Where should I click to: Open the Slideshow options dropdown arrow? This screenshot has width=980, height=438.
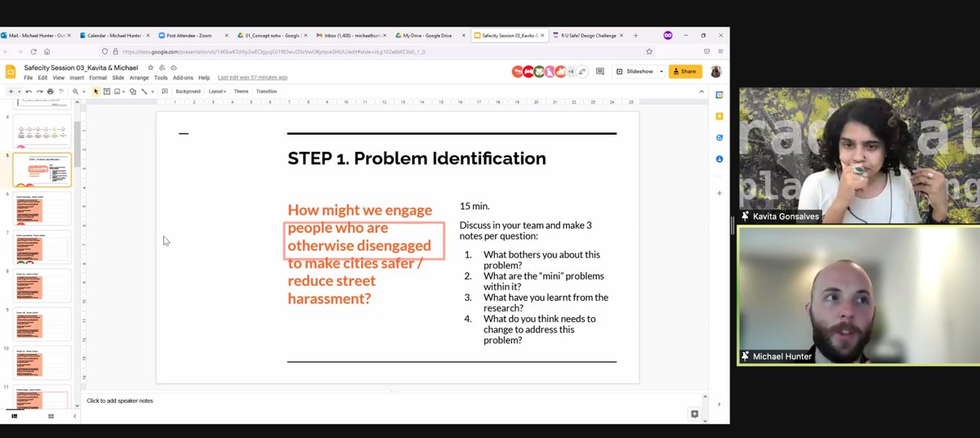(661, 71)
